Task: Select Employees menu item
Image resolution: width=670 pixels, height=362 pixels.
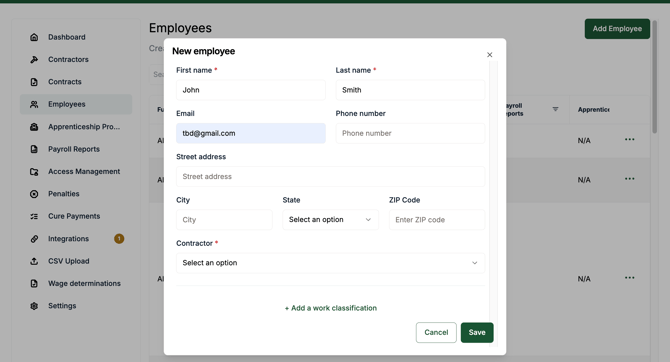Action: pos(76,104)
